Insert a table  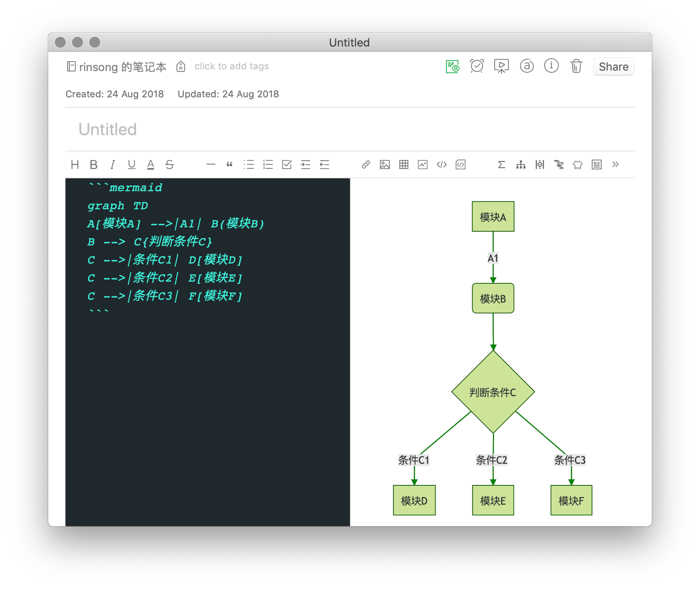pos(403,165)
